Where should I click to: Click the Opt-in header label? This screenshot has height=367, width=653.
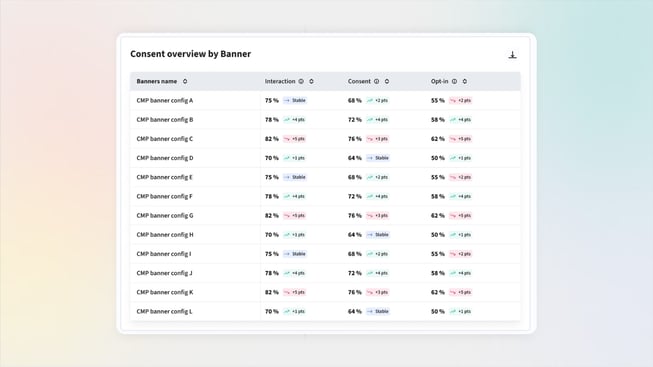pos(439,81)
